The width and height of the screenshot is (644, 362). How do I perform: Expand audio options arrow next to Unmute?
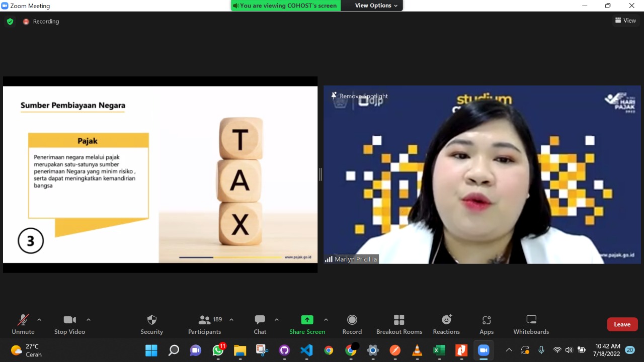tap(39, 320)
